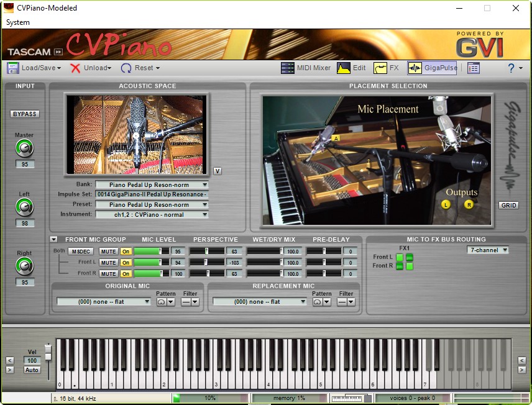Open the Bank dropdown
The image size is (532, 405).
point(152,185)
